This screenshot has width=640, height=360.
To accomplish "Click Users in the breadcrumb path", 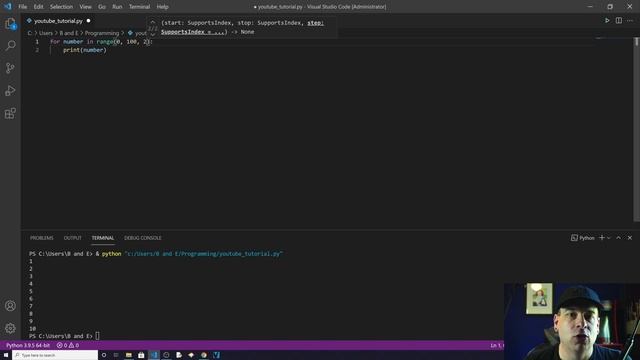I will pos(46,33).
